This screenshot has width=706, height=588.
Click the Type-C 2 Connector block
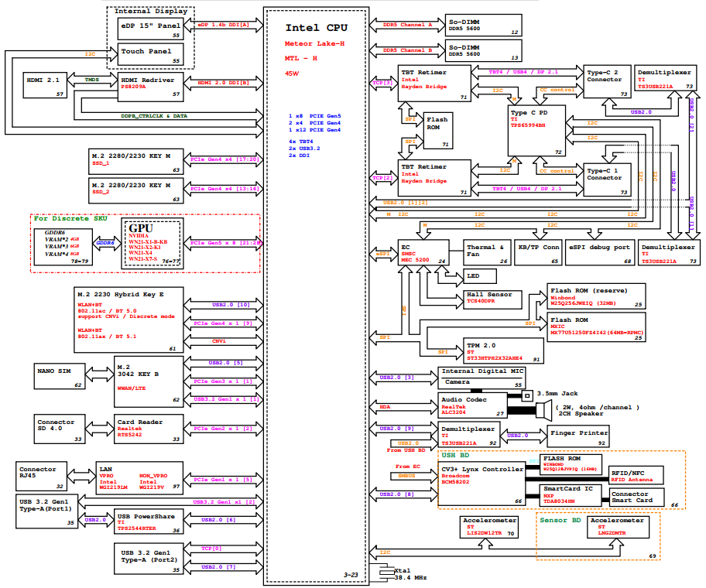click(608, 82)
